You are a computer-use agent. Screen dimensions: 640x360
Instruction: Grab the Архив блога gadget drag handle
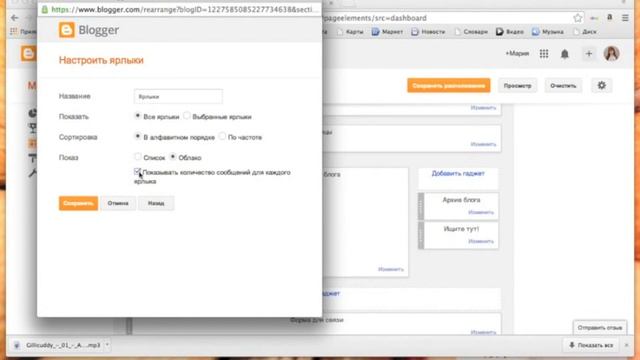tap(421, 206)
